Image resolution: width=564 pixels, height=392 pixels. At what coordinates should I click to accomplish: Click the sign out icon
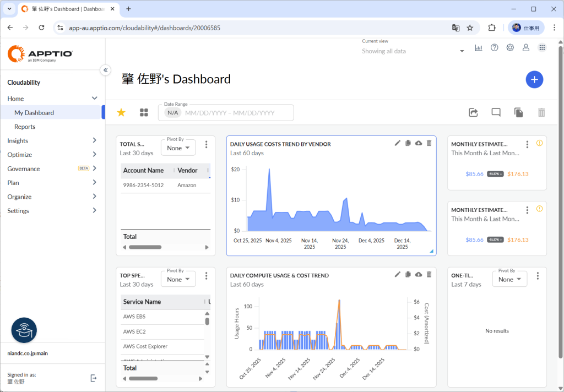94,378
